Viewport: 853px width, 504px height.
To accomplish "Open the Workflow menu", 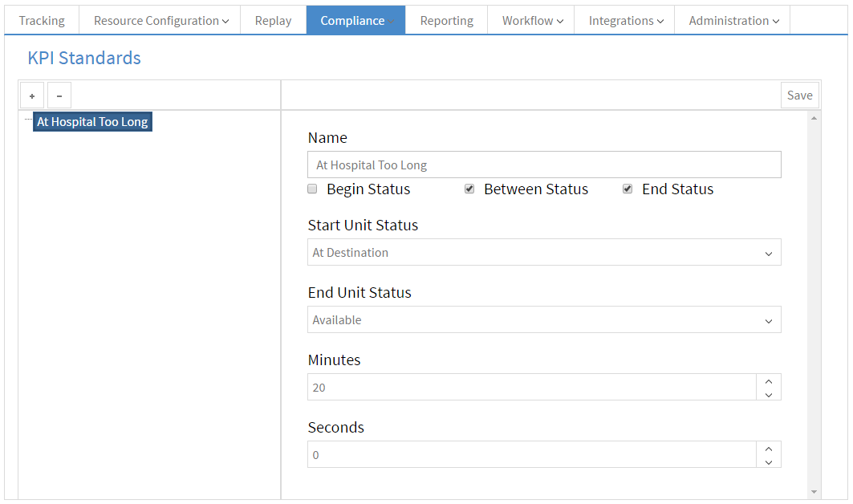I will pos(531,20).
